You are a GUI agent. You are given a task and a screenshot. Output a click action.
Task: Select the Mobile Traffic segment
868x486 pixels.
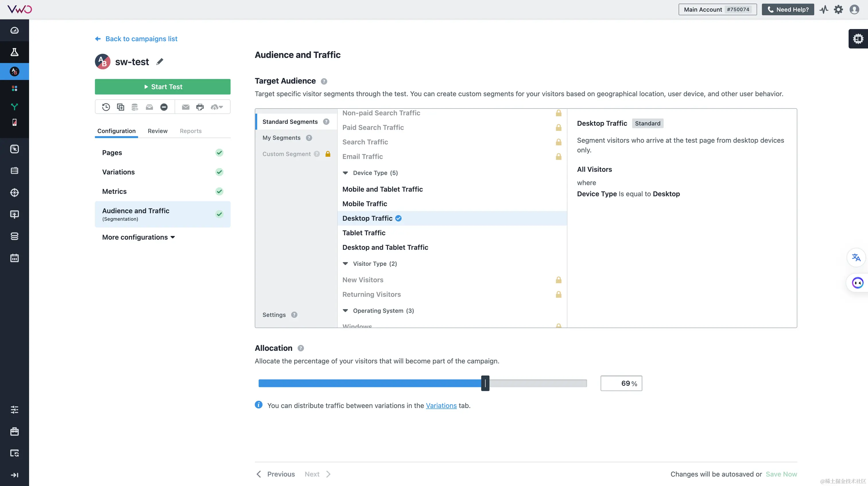point(365,204)
